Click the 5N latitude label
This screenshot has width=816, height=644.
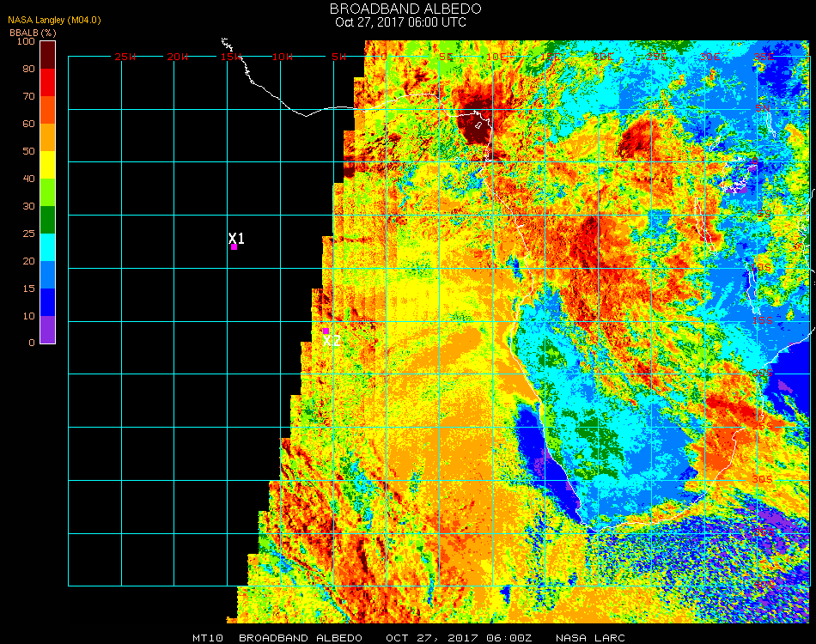tap(763, 109)
